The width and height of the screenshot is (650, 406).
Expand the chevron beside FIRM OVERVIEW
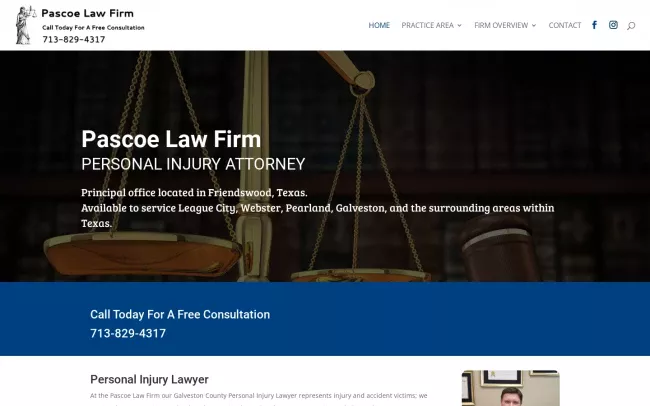(534, 25)
